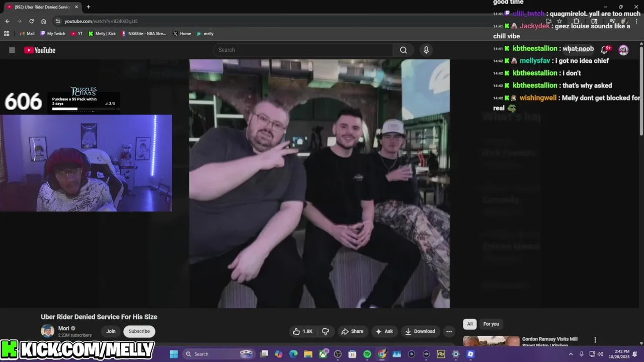Image resolution: width=644 pixels, height=362 pixels.
Task: Close the Uber Rider Denied Service tab
Action: [76, 7]
